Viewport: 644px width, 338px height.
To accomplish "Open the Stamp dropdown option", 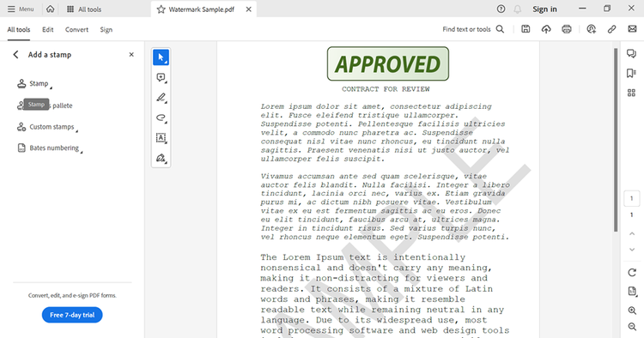I will (x=34, y=84).
